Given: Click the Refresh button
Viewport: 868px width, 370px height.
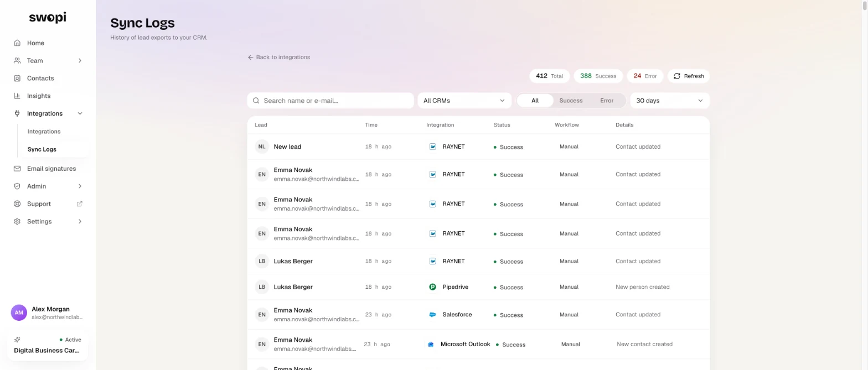Looking at the screenshot, I should tap(689, 76).
